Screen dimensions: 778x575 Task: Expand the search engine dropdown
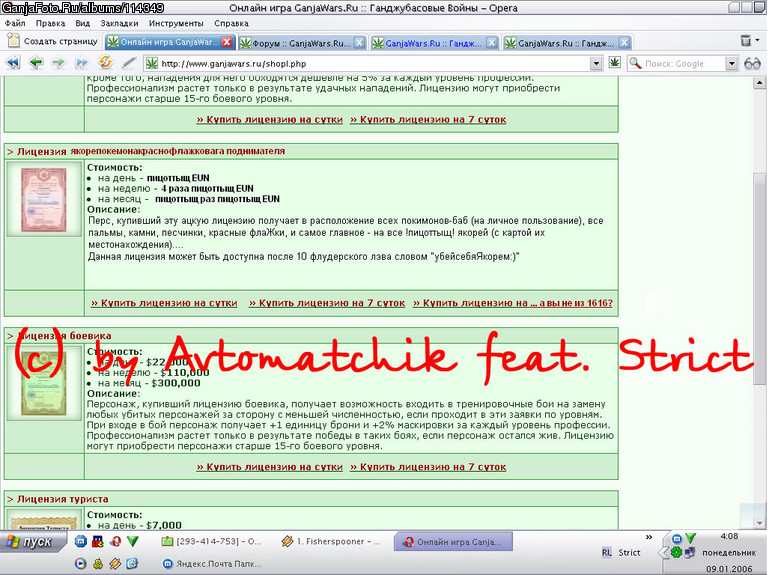coord(731,64)
